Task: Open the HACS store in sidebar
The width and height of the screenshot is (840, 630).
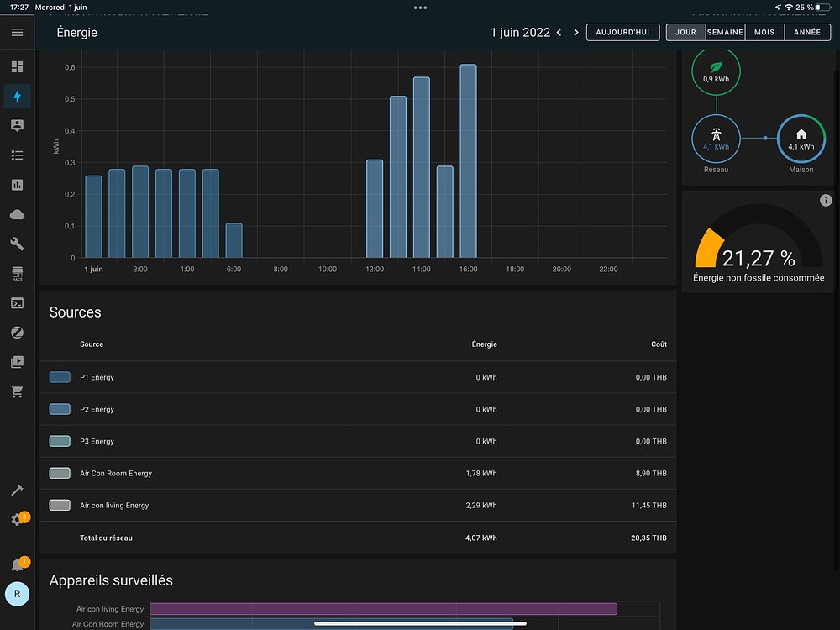Action: coord(17,274)
